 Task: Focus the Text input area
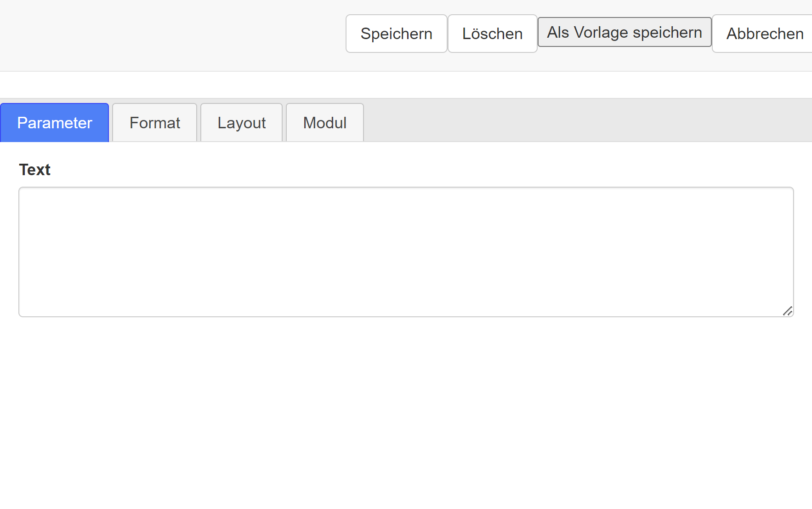406,252
